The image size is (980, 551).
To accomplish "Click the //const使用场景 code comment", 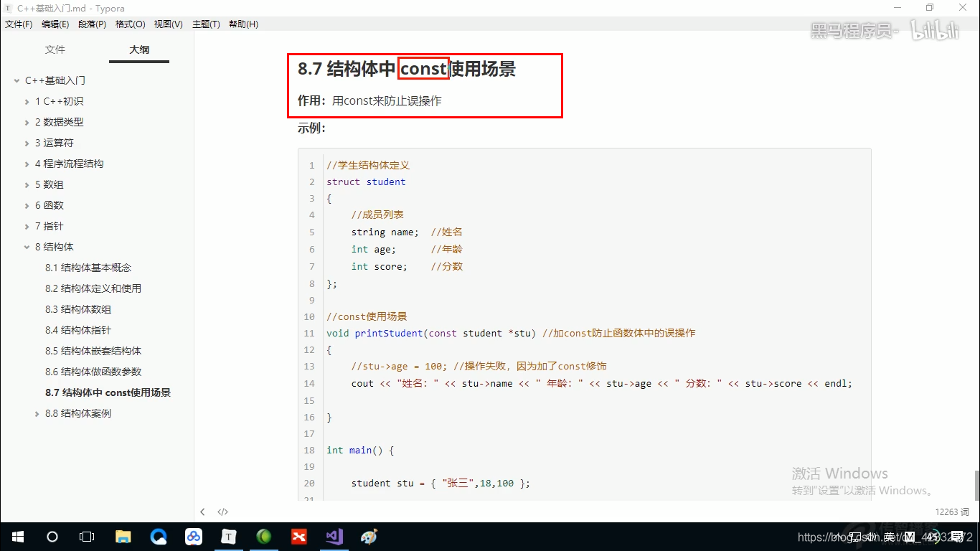I will click(367, 316).
